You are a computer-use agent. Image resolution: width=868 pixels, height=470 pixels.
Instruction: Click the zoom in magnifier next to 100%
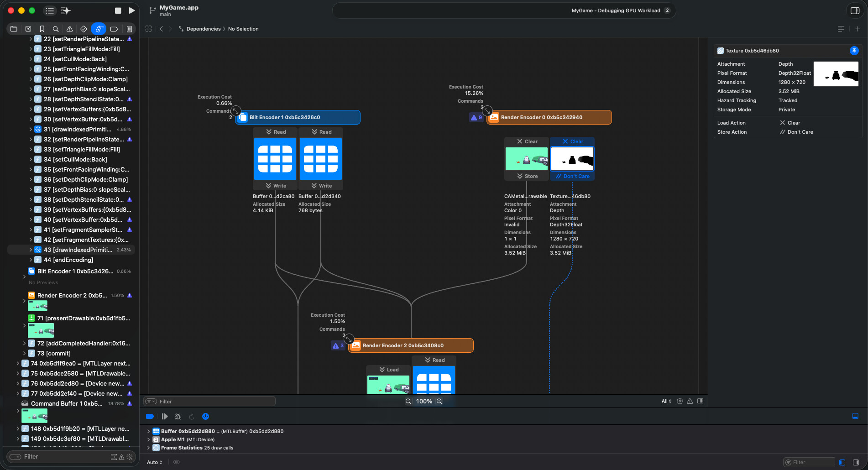[439, 401]
